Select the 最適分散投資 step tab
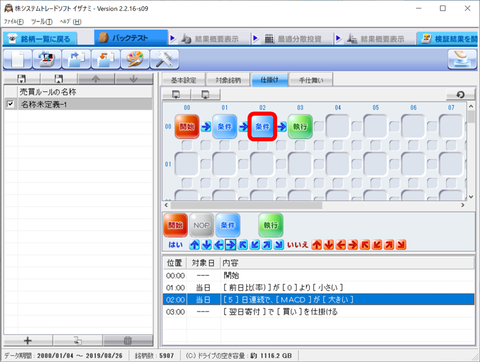This screenshot has height=362, width=480. 296,39
